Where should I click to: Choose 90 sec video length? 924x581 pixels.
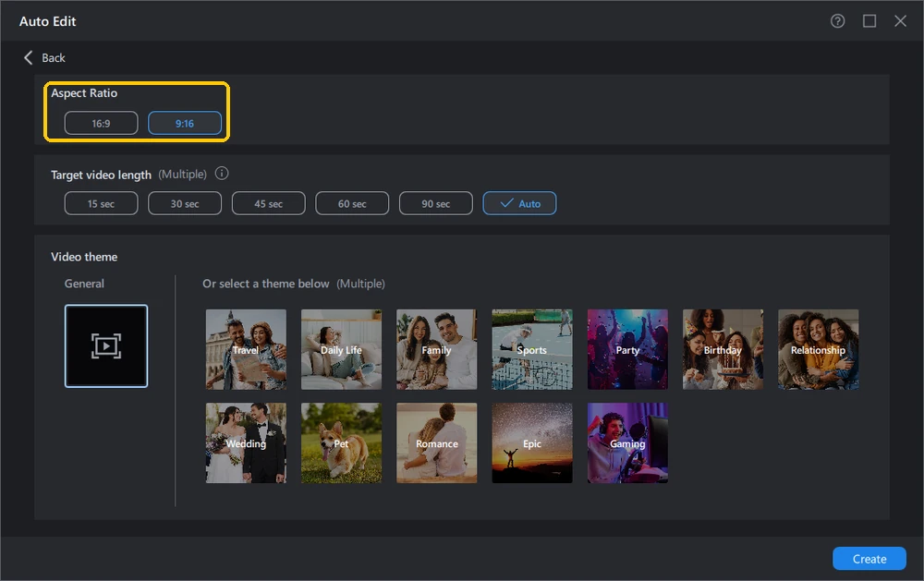(x=435, y=203)
